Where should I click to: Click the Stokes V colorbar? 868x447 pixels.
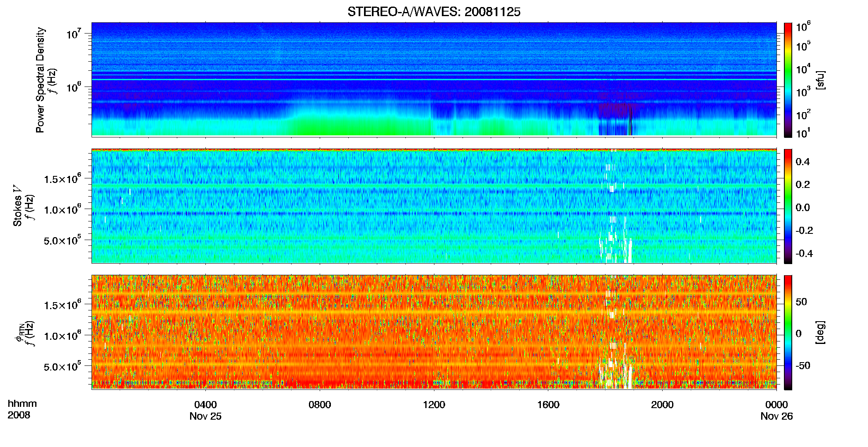coord(788,206)
